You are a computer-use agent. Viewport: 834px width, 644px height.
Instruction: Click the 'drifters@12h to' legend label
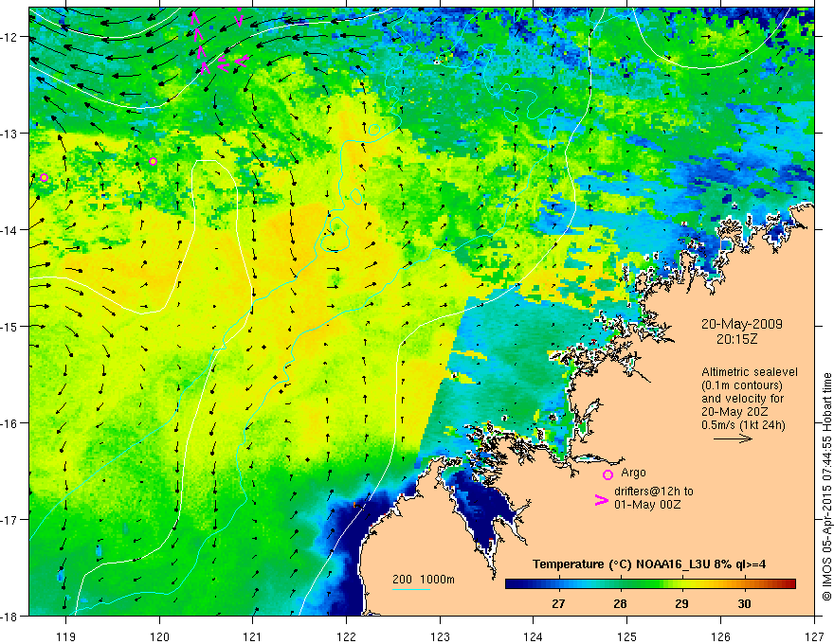654,492
